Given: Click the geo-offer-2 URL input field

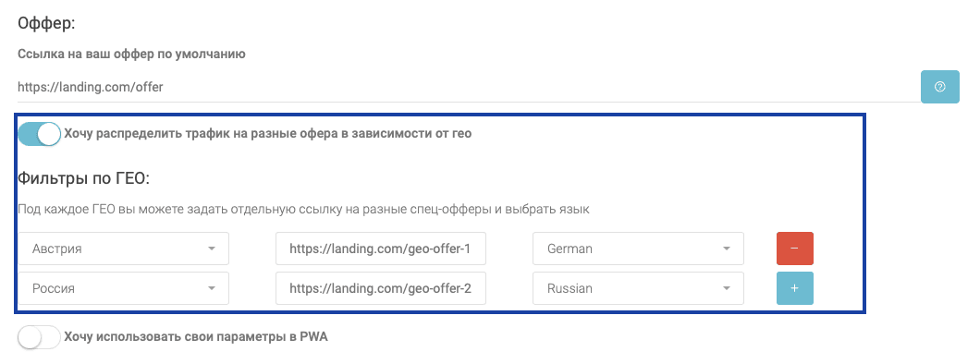Looking at the screenshot, I should pyautogui.click(x=381, y=288).
